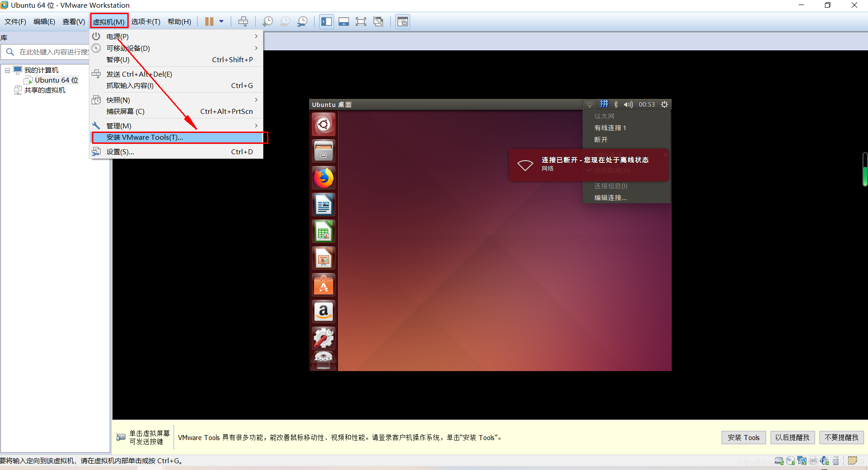Viewport: 868px width, 470px height.
Task: Select Ubuntu 64 位 in library tree
Action: tap(56, 80)
